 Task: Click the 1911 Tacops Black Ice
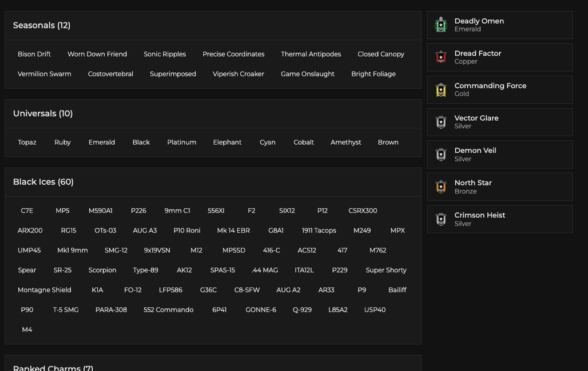point(319,231)
